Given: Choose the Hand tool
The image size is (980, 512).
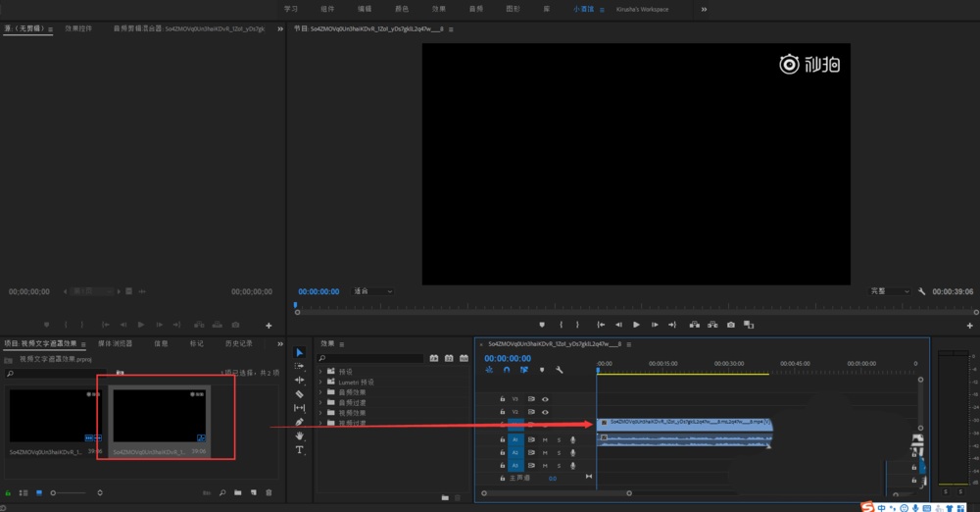Looking at the screenshot, I should 300,436.
